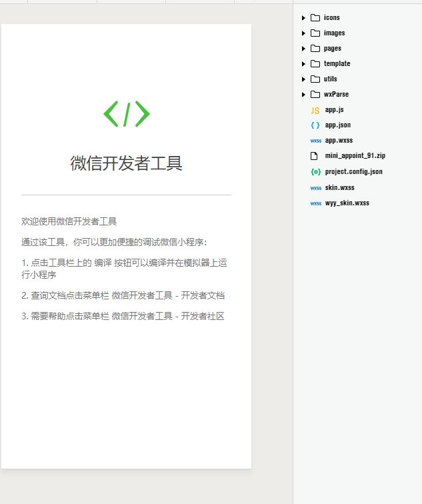Click the template folder icon
This screenshot has height=504, width=422.
pyautogui.click(x=315, y=63)
